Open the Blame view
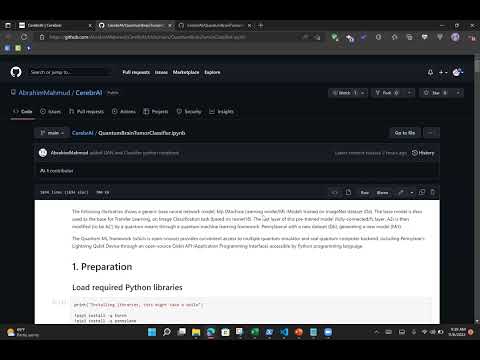Screen dimensions: 480x360 click(x=382, y=192)
